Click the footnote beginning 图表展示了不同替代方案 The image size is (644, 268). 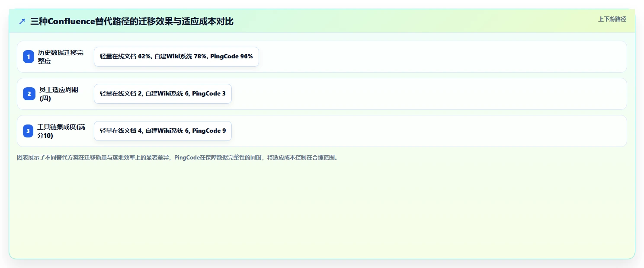pyautogui.click(x=177, y=158)
